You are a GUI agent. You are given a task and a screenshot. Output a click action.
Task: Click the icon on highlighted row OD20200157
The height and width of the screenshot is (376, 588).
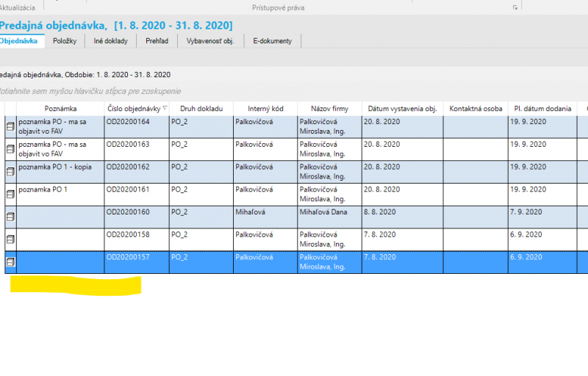(x=10, y=262)
